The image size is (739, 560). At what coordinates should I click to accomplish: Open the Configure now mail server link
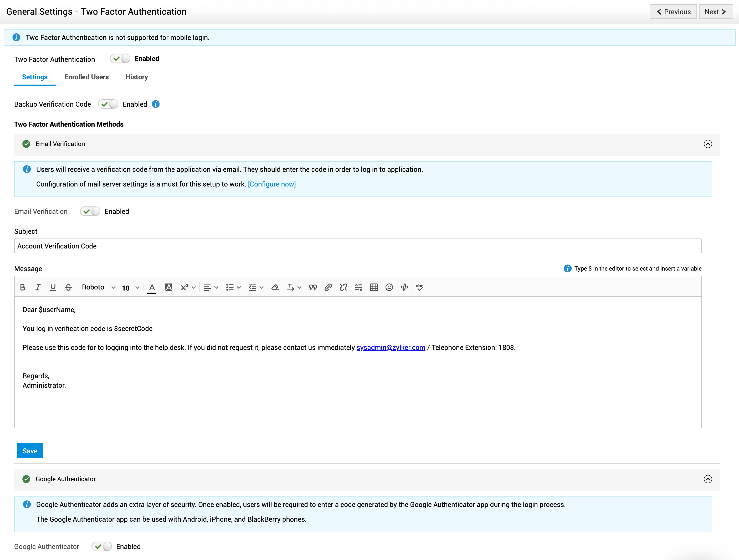click(272, 184)
